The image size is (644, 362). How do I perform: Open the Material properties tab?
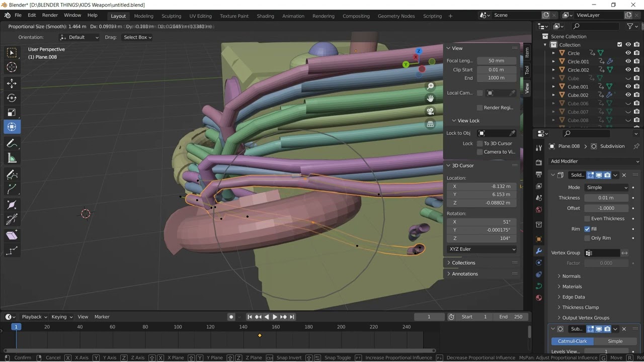pos(539,298)
